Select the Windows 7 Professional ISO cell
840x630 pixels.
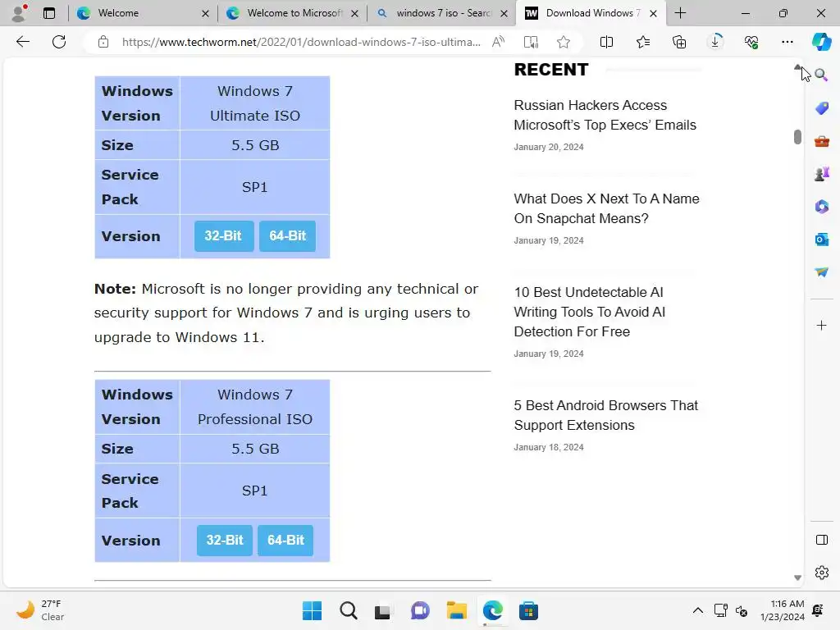[x=255, y=407]
